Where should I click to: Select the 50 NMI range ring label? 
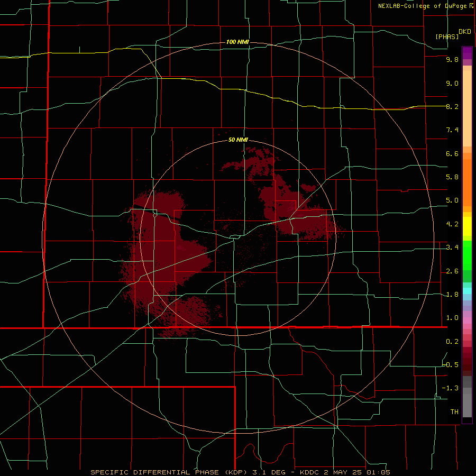238,140
